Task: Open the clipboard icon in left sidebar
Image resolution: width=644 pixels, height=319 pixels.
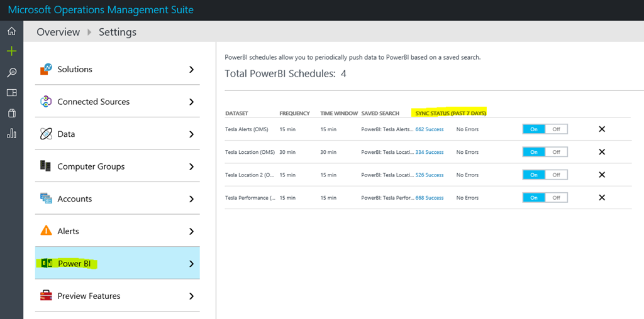Action: coord(11,113)
